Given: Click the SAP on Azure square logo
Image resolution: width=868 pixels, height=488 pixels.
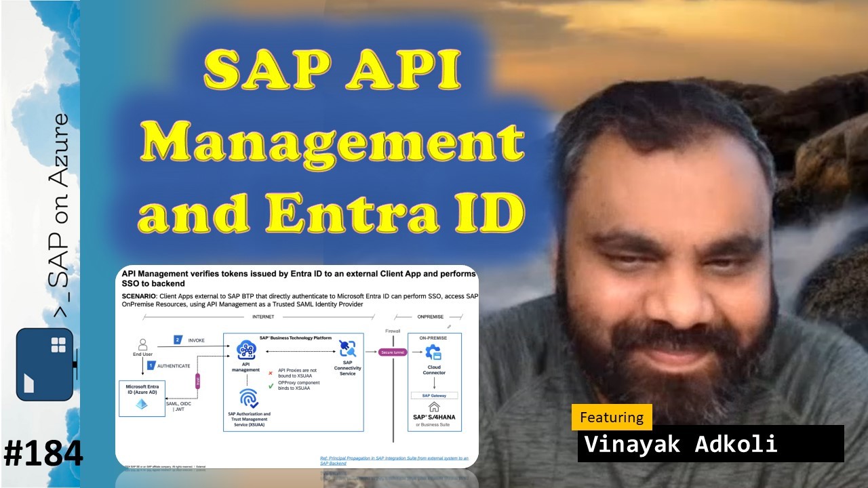Looking at the screenshot, I should [44, 364].
